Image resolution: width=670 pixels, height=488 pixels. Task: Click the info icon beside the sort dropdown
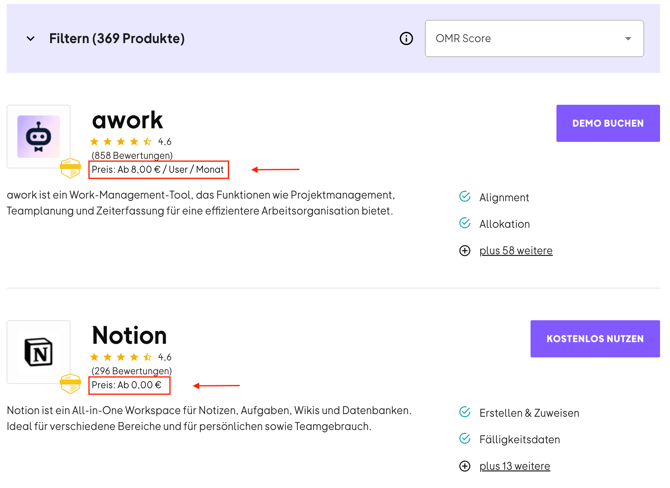click(x=406, y=39)
